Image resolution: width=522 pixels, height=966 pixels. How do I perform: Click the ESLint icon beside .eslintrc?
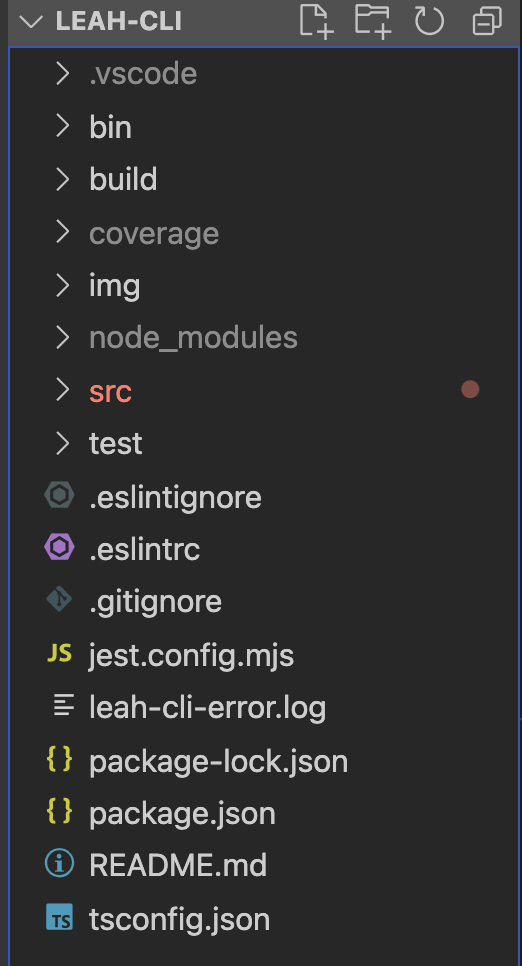(59, 547)
